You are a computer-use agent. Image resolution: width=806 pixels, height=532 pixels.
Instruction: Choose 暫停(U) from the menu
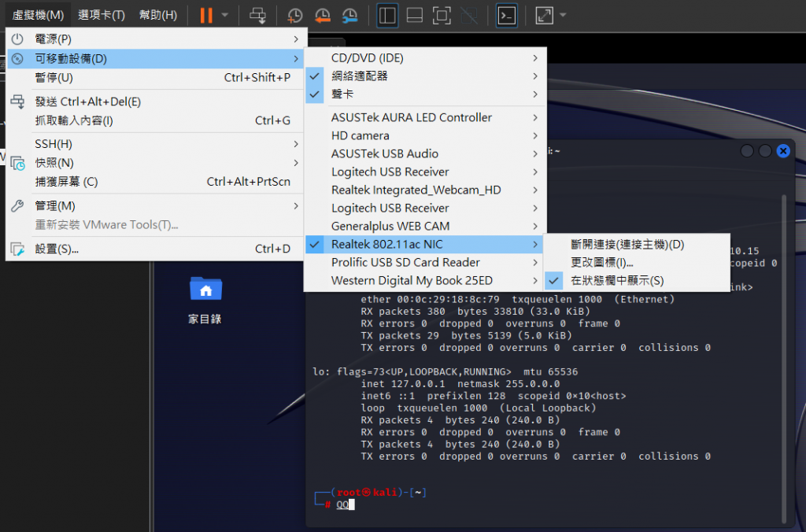157,78
